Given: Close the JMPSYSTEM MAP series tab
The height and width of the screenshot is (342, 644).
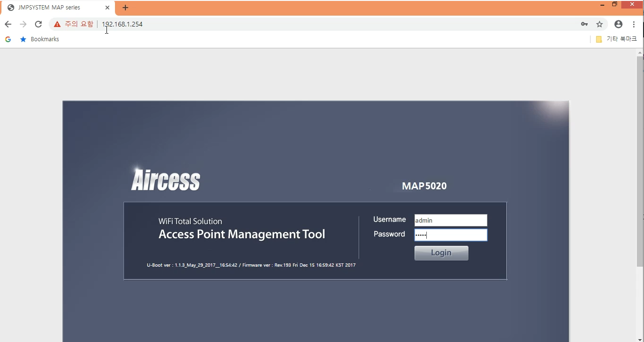Looking at the screenshot, I should point(107,8).
